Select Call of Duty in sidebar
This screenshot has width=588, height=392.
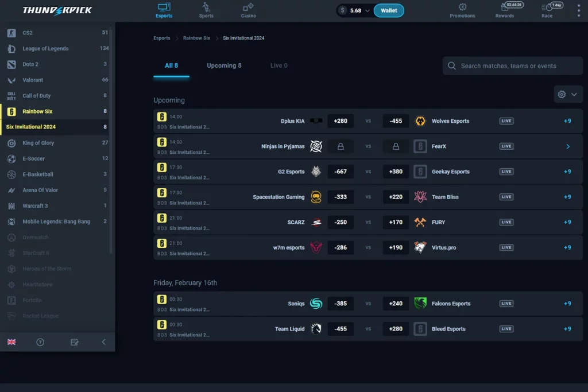(57, 96)
